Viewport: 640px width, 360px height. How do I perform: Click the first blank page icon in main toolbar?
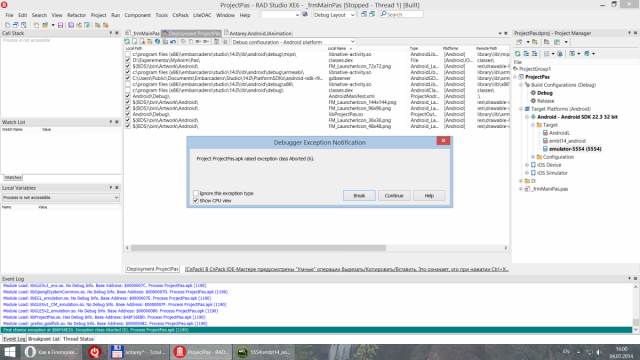7,25
